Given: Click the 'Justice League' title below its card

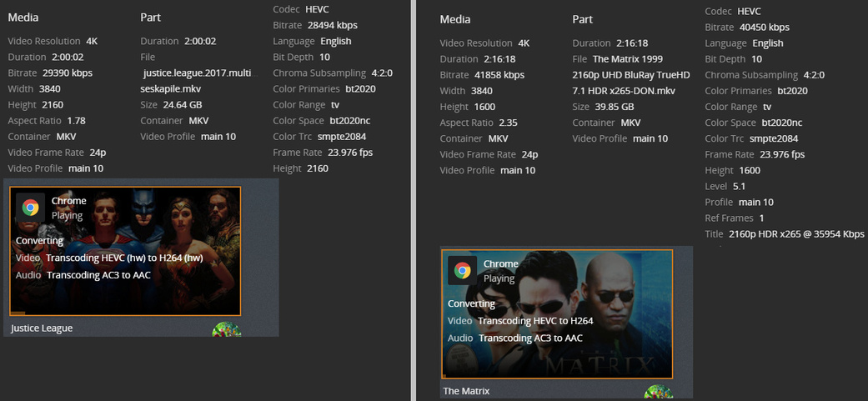Looking at the screenshot, I should click(42, 328).
